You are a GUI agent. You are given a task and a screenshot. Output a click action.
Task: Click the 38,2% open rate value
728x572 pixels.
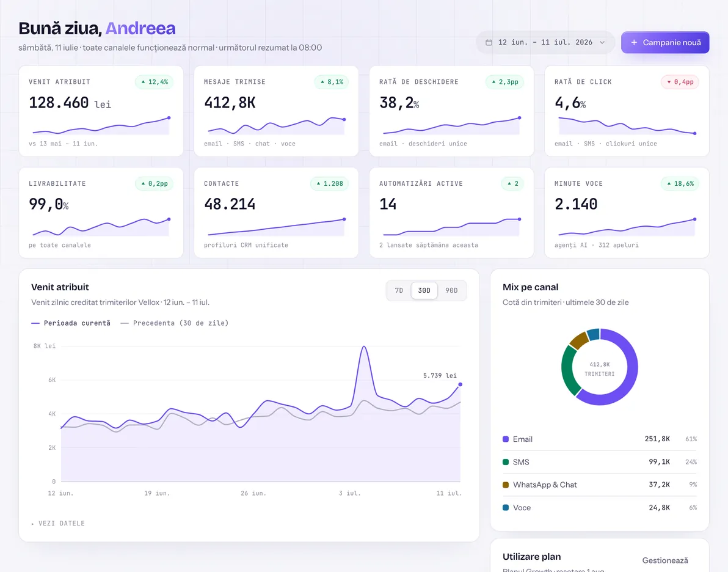click(399, 103)
